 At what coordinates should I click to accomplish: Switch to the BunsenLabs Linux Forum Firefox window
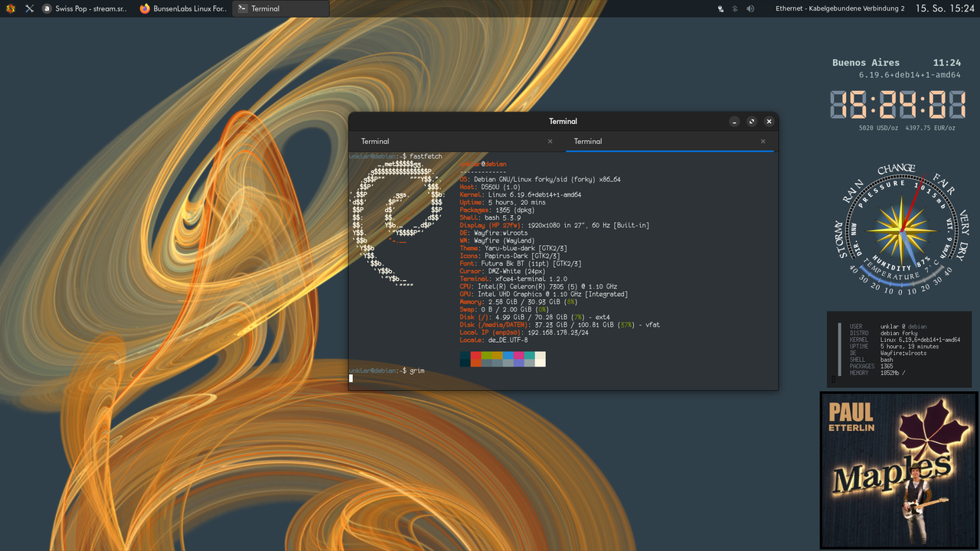click(184, 8)
